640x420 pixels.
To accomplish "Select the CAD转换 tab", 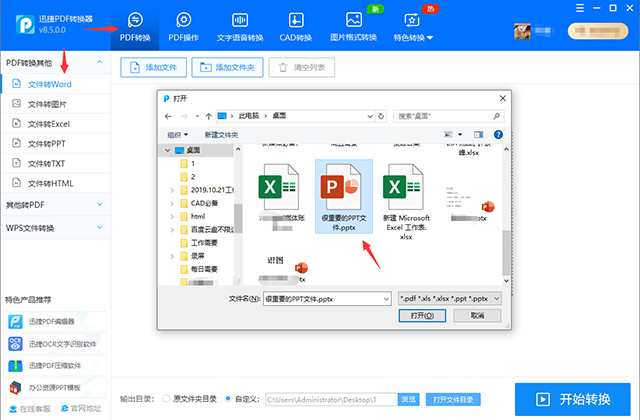I will [x=296, y=27].
